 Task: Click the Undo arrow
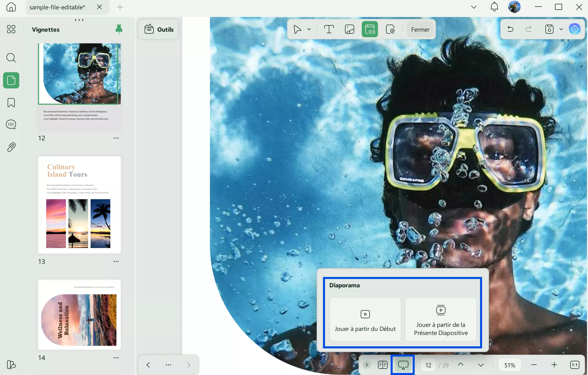510,29
